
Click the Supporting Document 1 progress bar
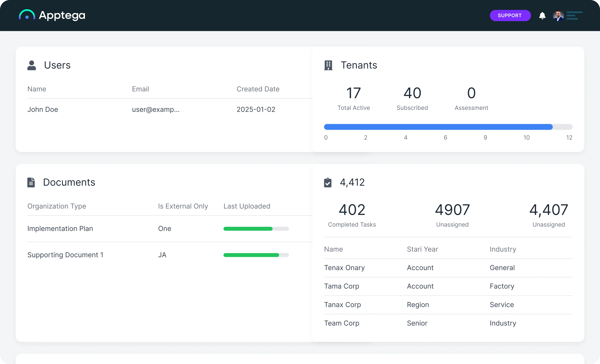[256, 255]
